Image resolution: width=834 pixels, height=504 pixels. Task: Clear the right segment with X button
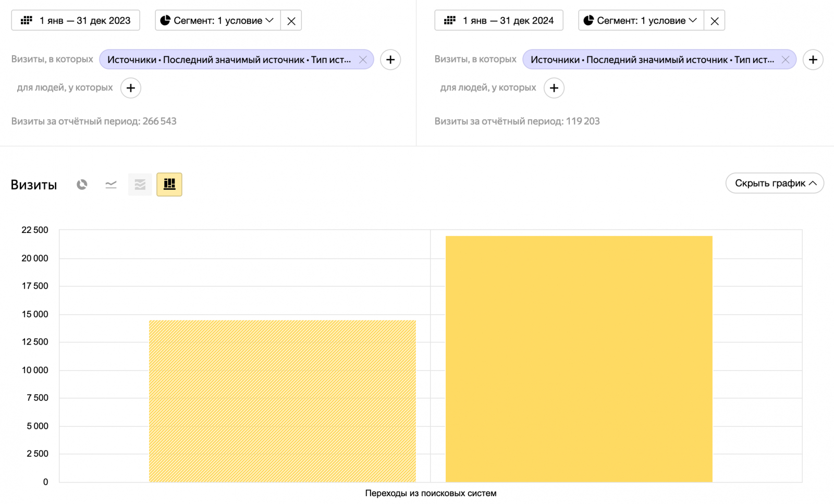[715, 21]
